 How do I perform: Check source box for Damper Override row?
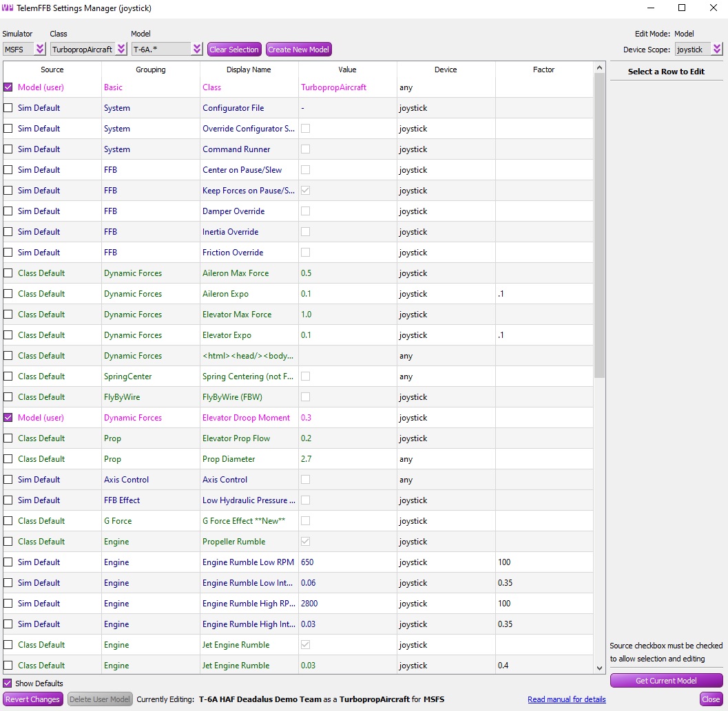8,211
